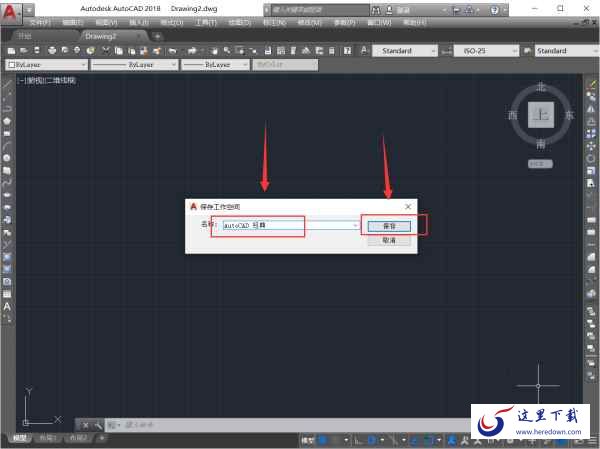The image size is (600, 449).
Task: Add a new layout with plus button
Action: click(101, 438)
